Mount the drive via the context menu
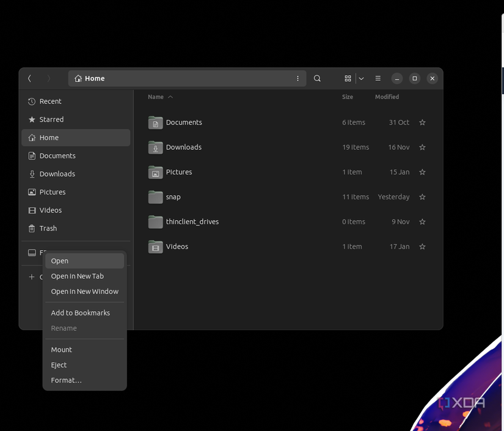The image size is (504, 431). click(61, 349)
